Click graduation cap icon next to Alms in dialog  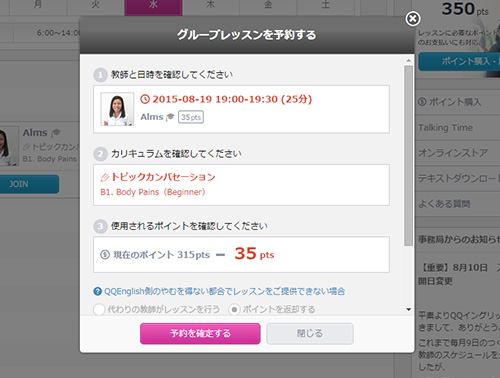coord(170,117)
